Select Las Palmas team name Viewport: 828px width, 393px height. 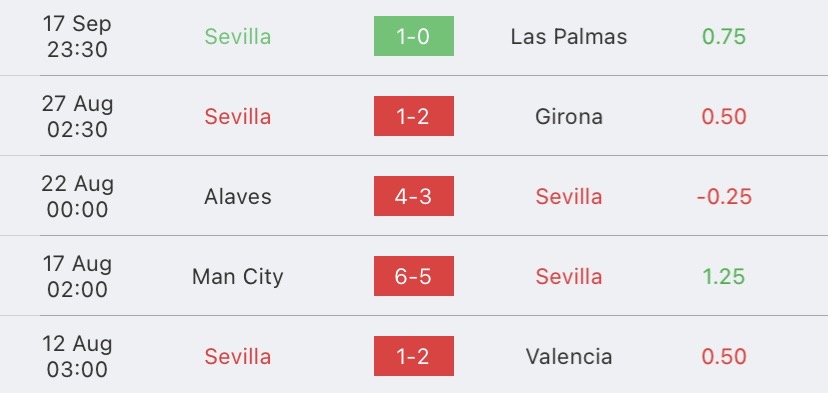point(569,36)
